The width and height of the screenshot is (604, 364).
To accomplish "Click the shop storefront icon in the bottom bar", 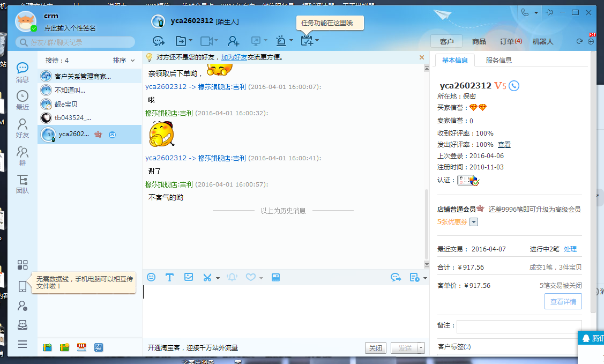I will click(x=81, y=347).
